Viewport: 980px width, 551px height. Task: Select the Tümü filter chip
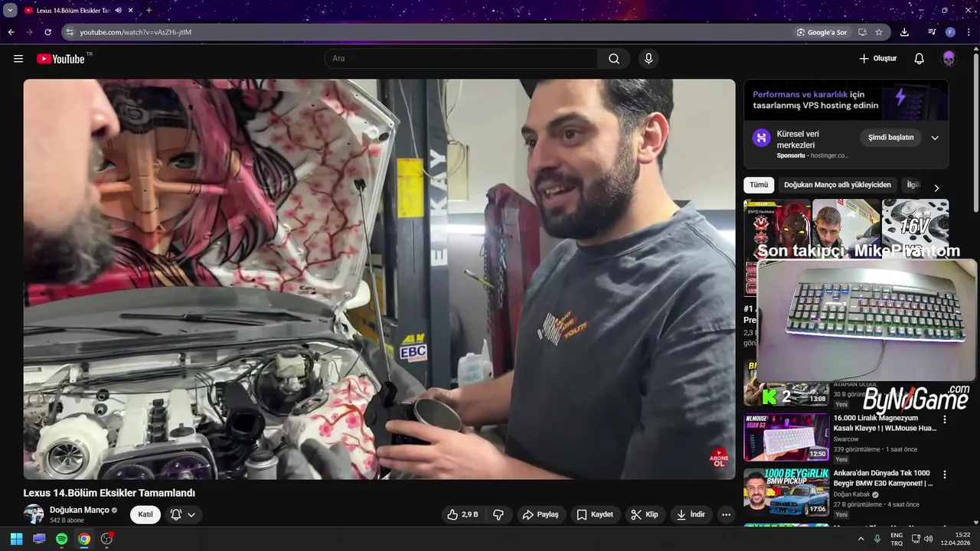point(759,185)
